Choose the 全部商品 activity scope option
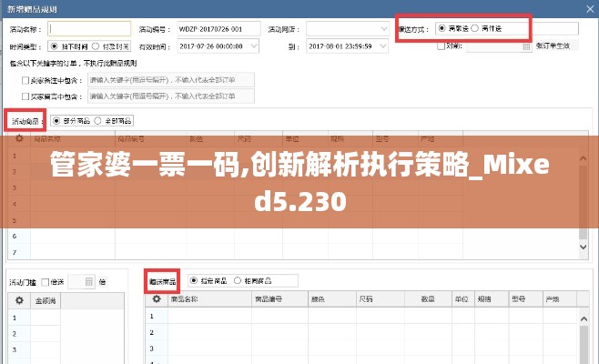This screenshot has height=364, width=599. tap(98, 120)
